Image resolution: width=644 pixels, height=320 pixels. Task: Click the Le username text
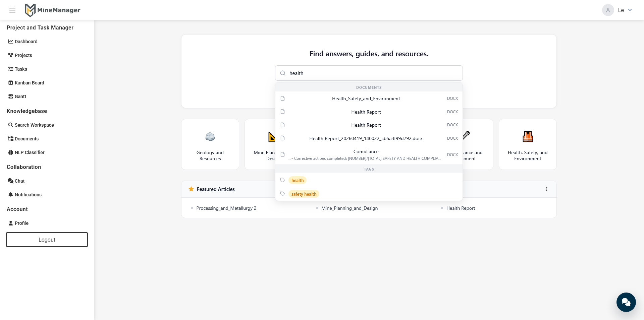pos(621,10)
